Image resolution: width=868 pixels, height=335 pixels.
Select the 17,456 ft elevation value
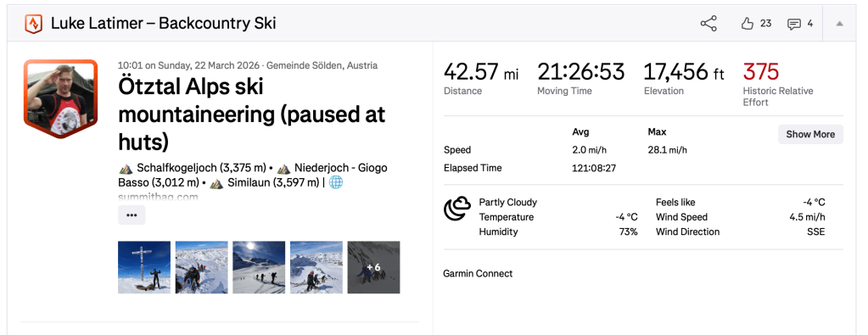coord(684,72)
